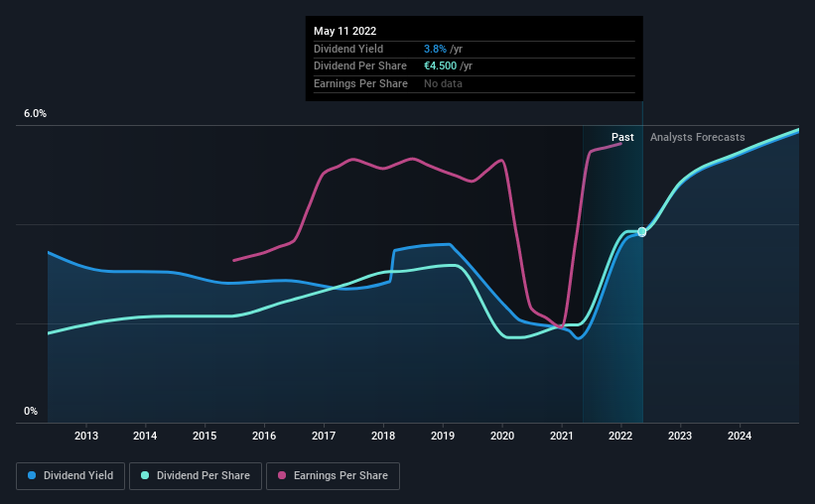Click the 'May 11 2022' tooltip date
This screenshot has width=815, height=504.
(x=345, y=31)
